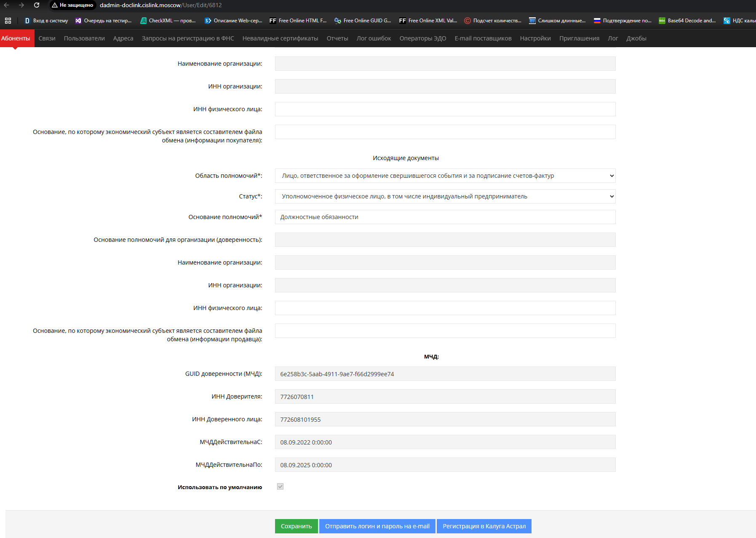Open the Free Online GUID G... bookmark

click(363, 21)
